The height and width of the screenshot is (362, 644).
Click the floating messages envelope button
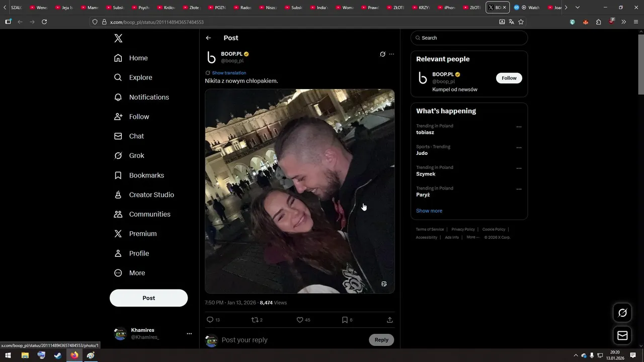[622, 335]
